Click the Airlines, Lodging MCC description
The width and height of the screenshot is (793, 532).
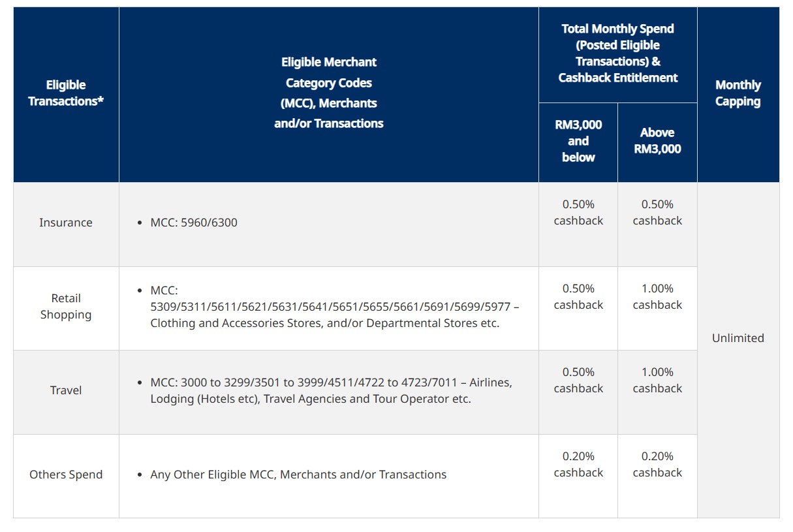pos(331,390)
